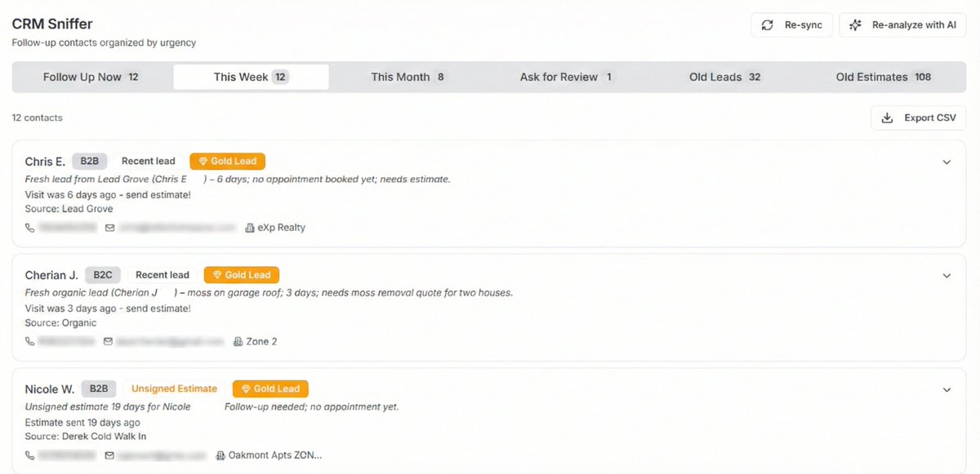Go to Ask for Review tab
Screen dimensions: 980x474
click(x=567, y=78)
